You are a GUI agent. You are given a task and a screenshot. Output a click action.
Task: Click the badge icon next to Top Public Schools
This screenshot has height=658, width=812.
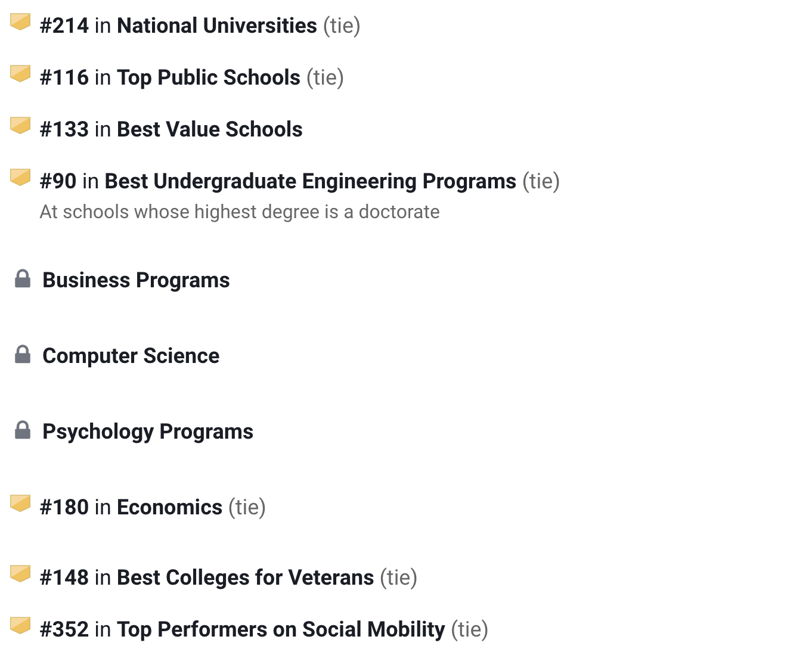tap(20, 75)
